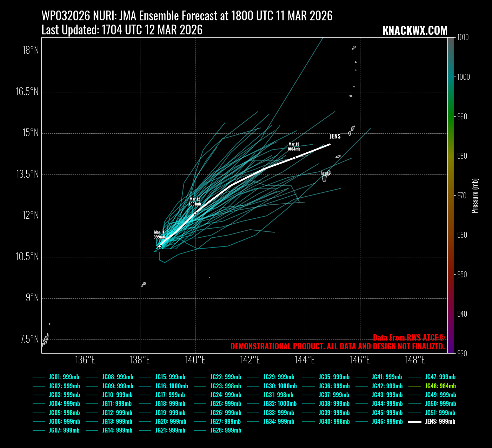Click the 15°N latitude axis label
This screenshot has height=448, width=492.
[31, 133]
